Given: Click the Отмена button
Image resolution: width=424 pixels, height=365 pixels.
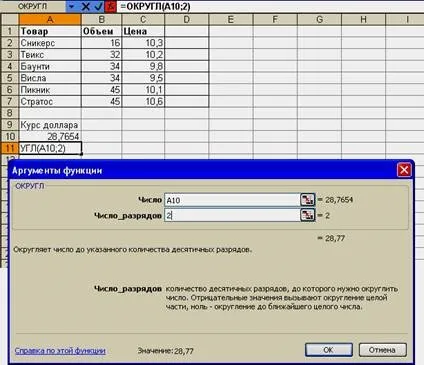Looking at the screenshot, I should pyautogui.click(x=382, y=350).
